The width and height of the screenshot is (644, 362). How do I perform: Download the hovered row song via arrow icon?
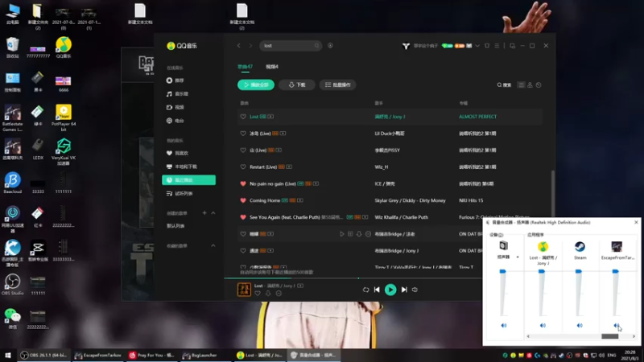(359, 234)
